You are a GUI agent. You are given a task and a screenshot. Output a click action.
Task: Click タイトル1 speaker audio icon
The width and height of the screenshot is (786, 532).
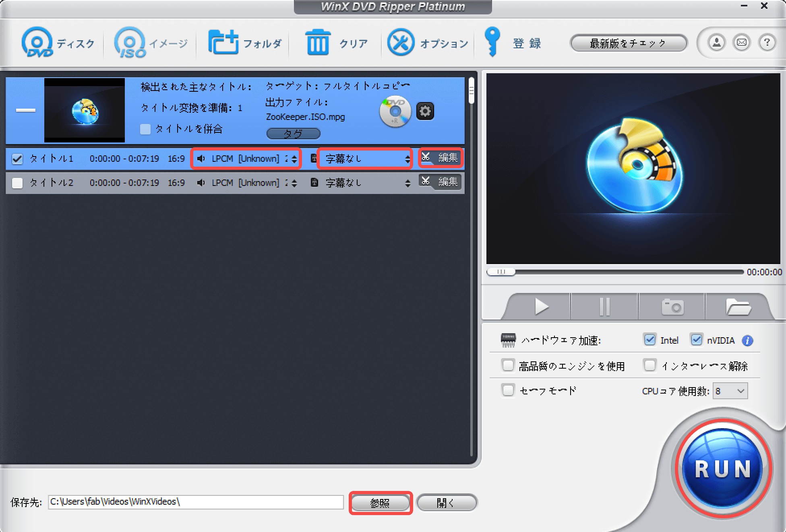[x=201, y=159]
